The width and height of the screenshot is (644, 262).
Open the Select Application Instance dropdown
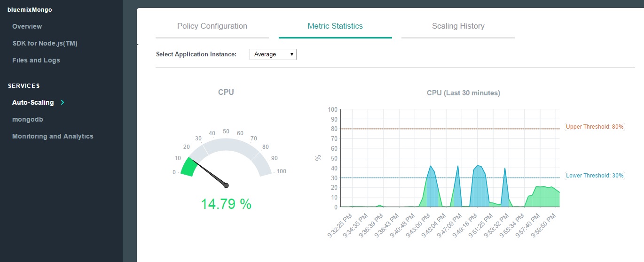[273, 54]
